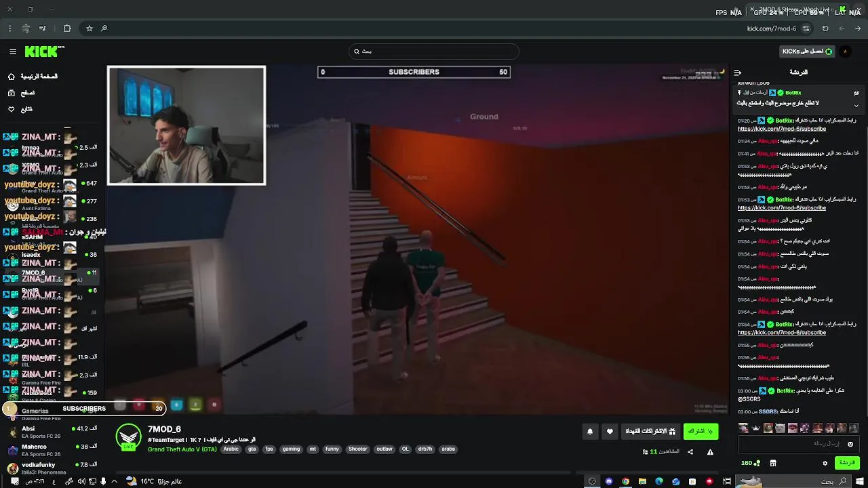Open the gift subscriptions button
Image resolution: width=868 pixels, height=488 pixels.
point(650,431)
